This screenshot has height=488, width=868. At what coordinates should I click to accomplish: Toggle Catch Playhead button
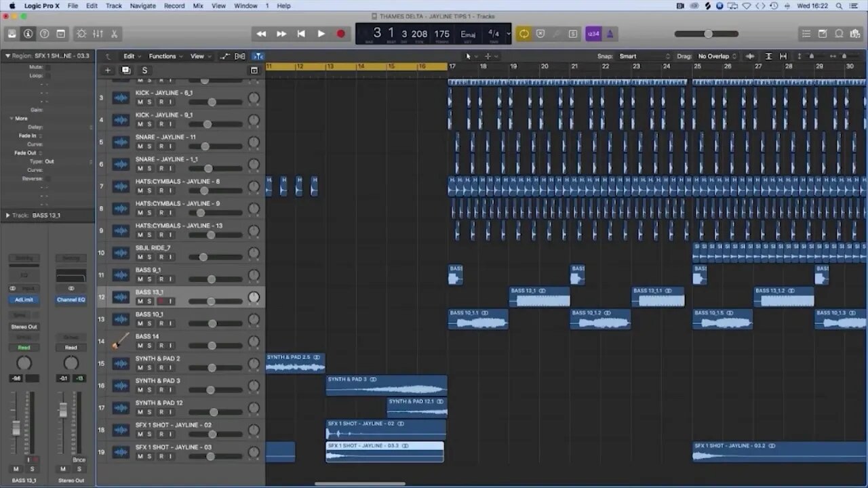click(x=258, y=56)
